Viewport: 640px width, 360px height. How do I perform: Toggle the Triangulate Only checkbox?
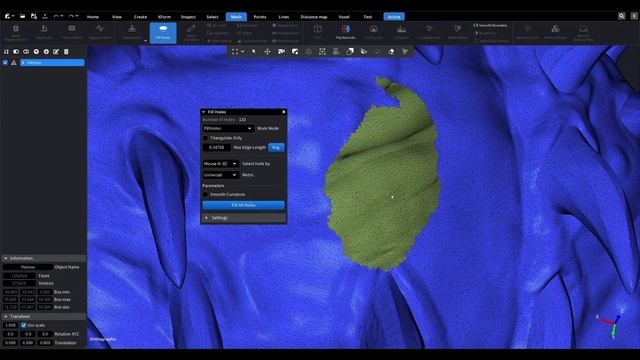coord(206,138)
